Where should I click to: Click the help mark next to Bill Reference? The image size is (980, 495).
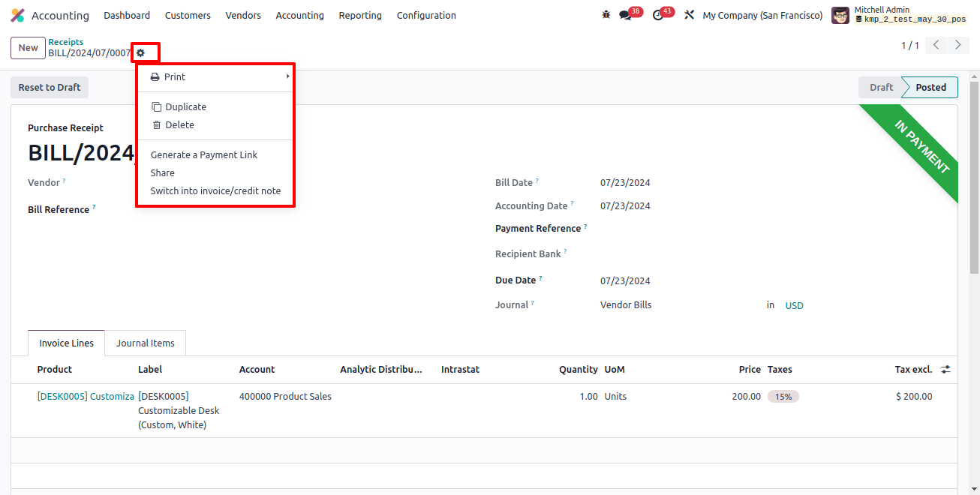pyautogui.click(x=94, y=208)
